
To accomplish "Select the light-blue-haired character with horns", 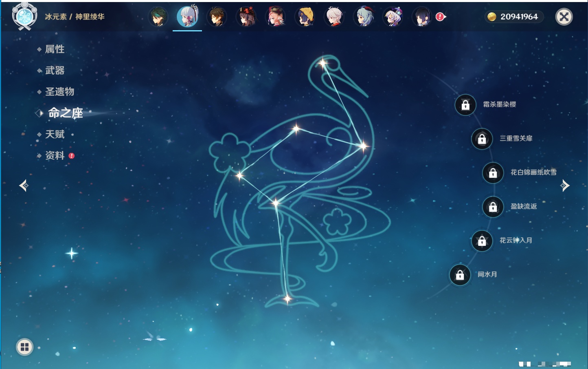I will pyautogui.click(x=364, y=17).
